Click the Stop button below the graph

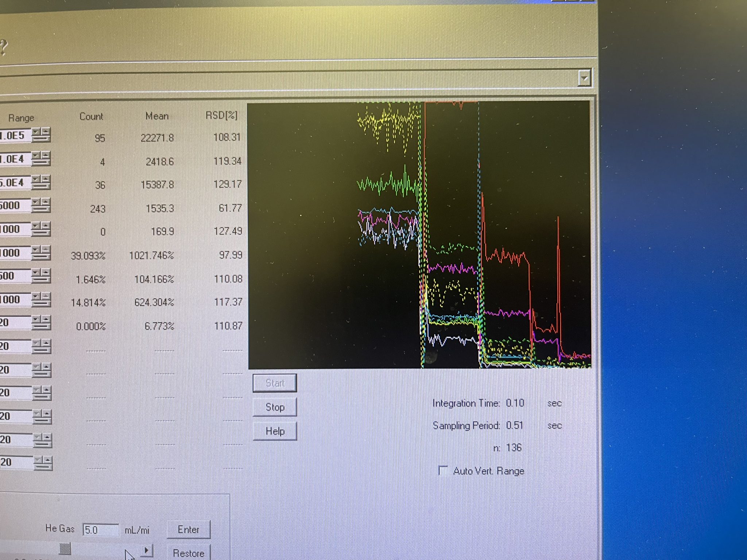coord(275,407)
